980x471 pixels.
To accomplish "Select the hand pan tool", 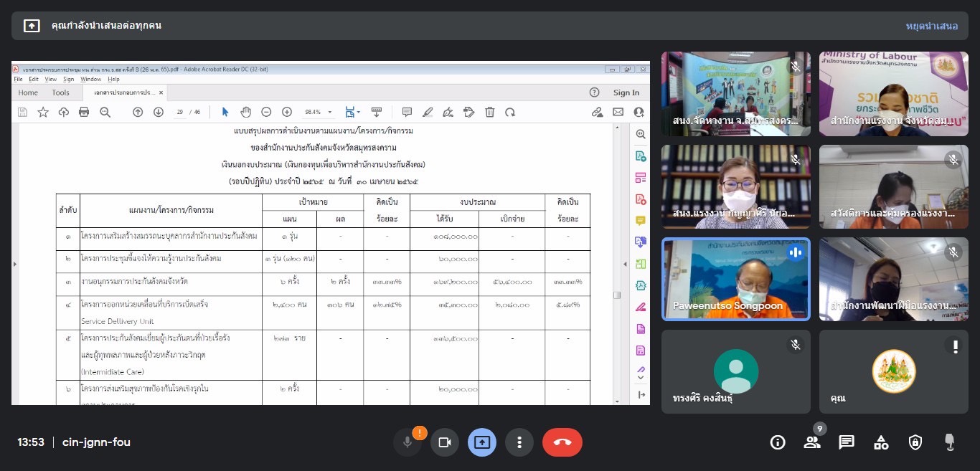I will click(x=245, y=112).
